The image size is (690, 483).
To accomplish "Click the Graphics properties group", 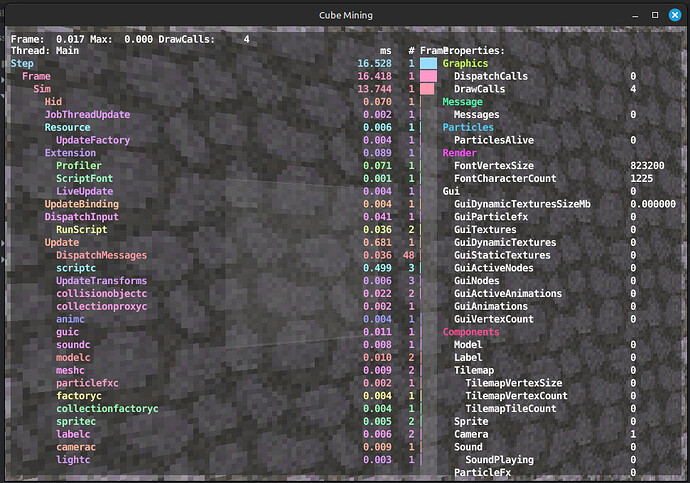I will 466,63.
